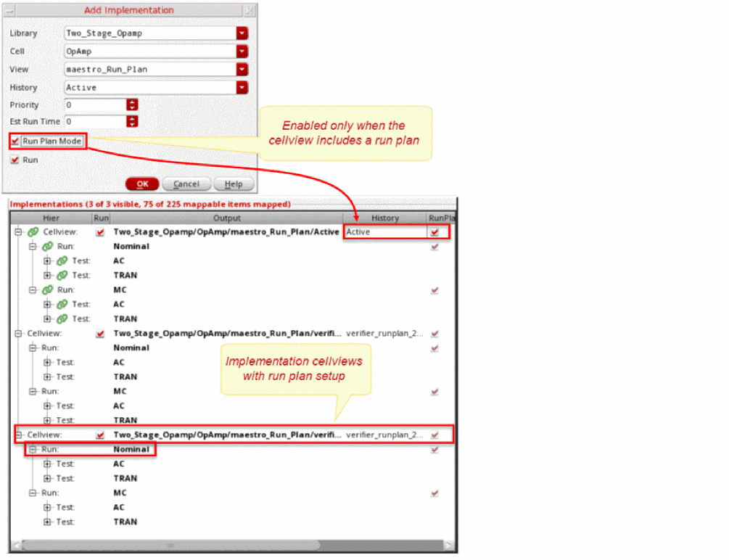Click the Cancel button

(x=186, y=184)
